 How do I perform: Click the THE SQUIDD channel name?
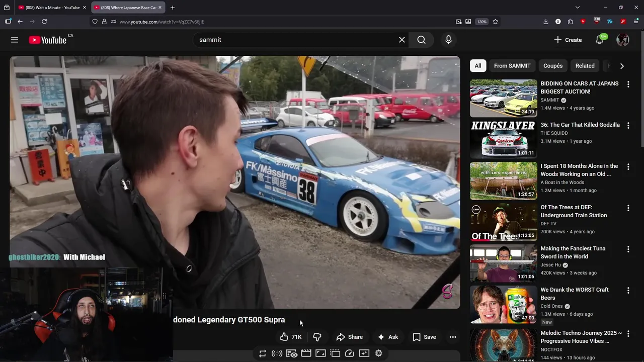click(554, 133)
